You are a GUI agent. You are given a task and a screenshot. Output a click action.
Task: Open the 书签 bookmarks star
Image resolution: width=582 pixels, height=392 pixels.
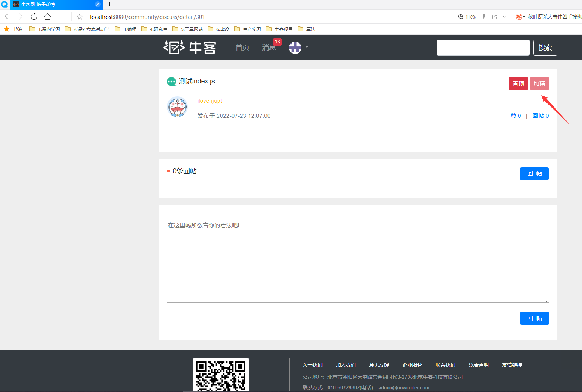tap(13, 29)
